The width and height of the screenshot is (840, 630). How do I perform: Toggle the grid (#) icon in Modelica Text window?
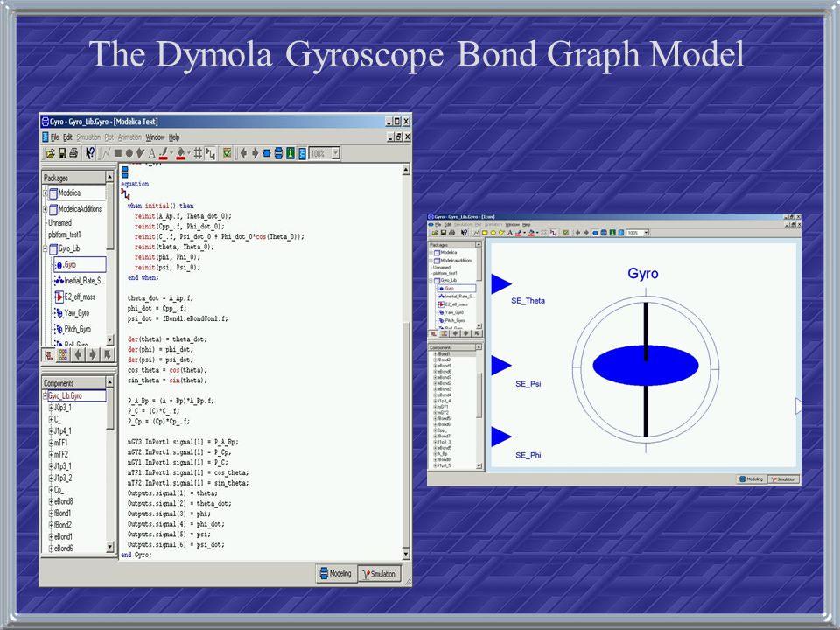[198, 154]
